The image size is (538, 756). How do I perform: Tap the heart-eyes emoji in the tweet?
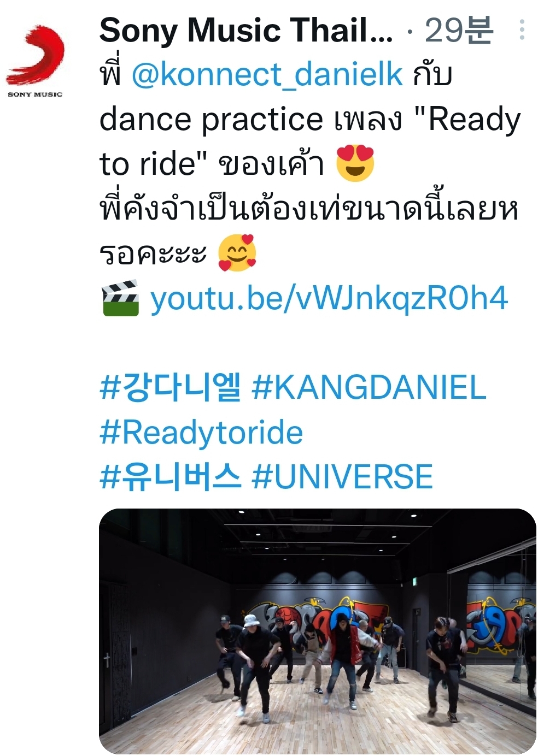[355, 163]
